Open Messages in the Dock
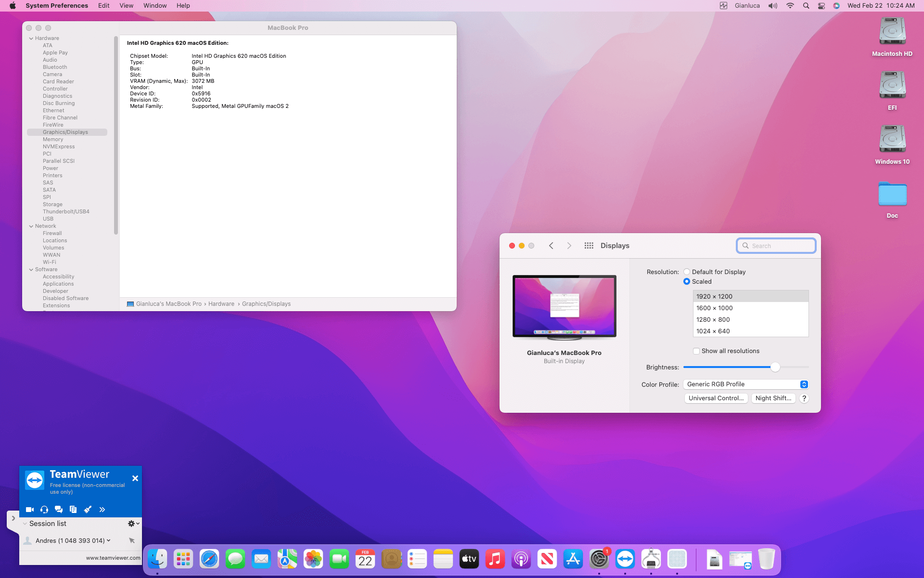924x578 pixels. [235, 559]
